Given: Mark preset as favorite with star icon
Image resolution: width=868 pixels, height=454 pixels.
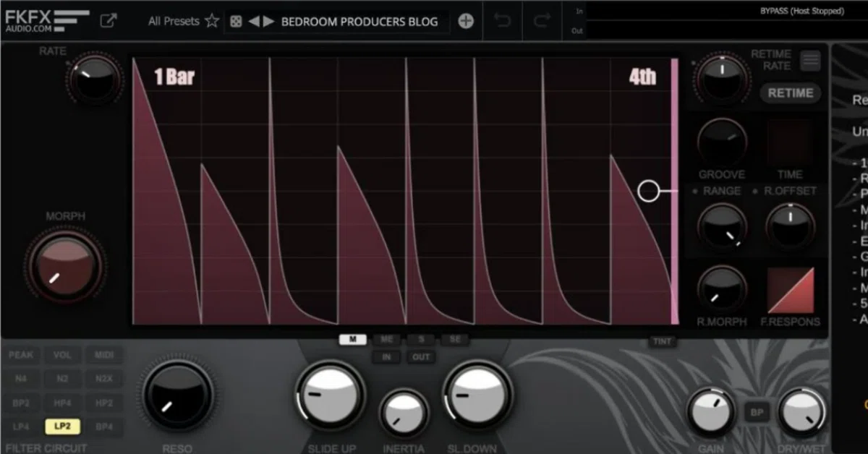Looking at the screenshot, I should 211,21.
